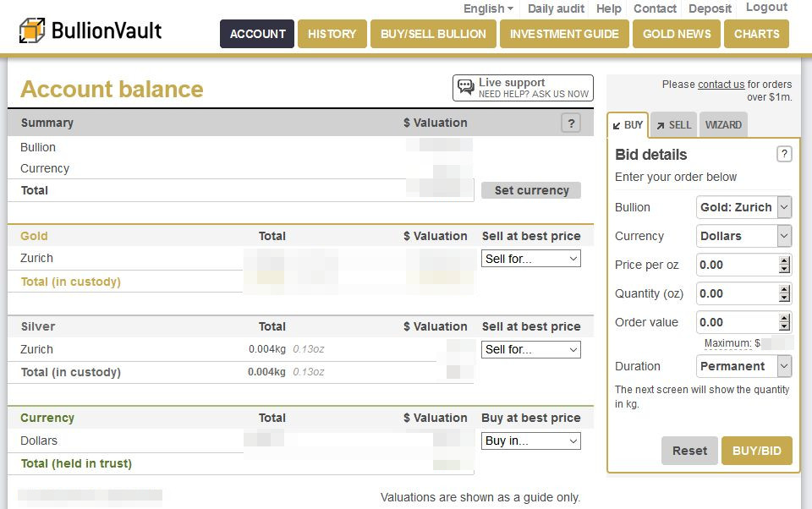This screenshot has height=509, width=812.
Task: Decrease Price per oz with down arrow
Action: click(x=785, y=269)
